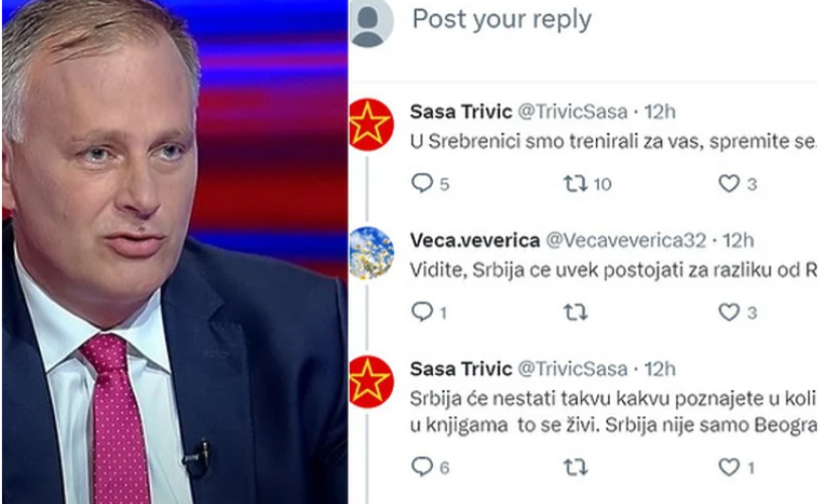This screenshot has height=504, width=825.
Task: Reply to the Veca.veverica tweet
Action: point(422,312)
